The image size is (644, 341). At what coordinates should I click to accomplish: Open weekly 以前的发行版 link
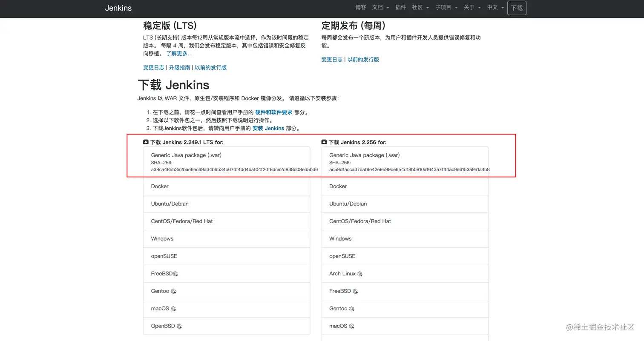click(363, 60)
